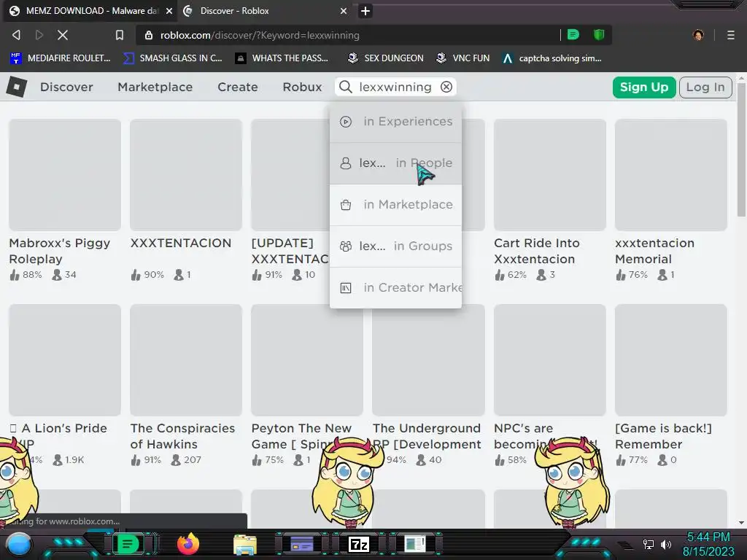Open a new browser tab
The image size is (747, 560).
(365, 11)
